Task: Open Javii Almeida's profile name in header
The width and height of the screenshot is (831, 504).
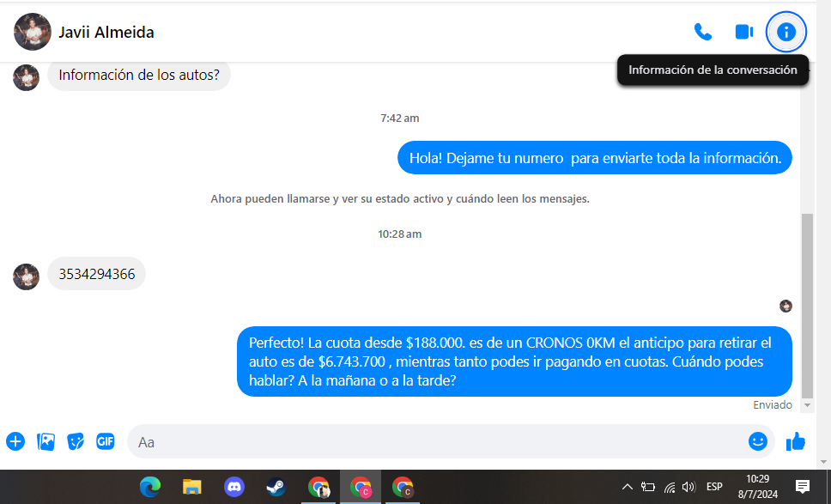Action: pyautogui.click(x=106, y=33)
